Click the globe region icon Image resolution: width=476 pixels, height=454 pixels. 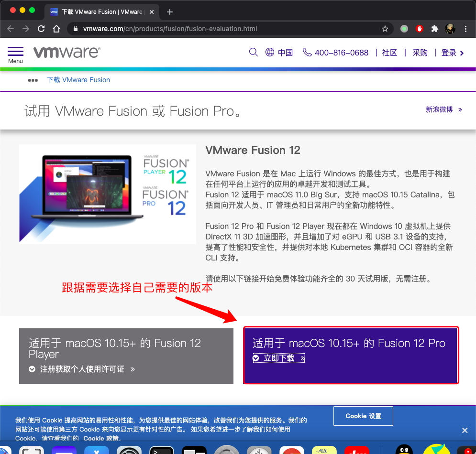[x=269, y=52]
